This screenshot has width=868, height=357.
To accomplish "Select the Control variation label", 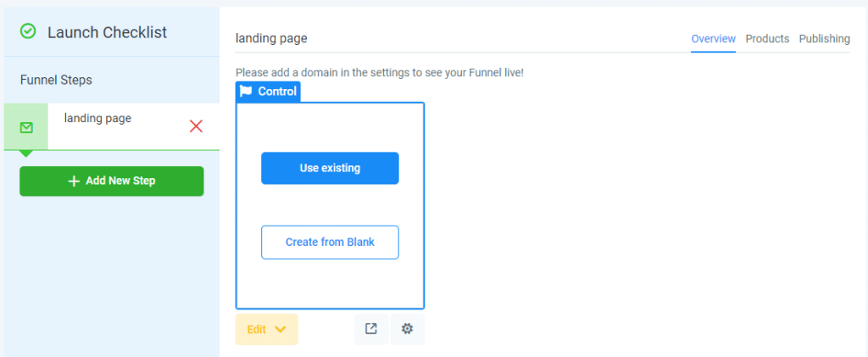I will (277, 92).
